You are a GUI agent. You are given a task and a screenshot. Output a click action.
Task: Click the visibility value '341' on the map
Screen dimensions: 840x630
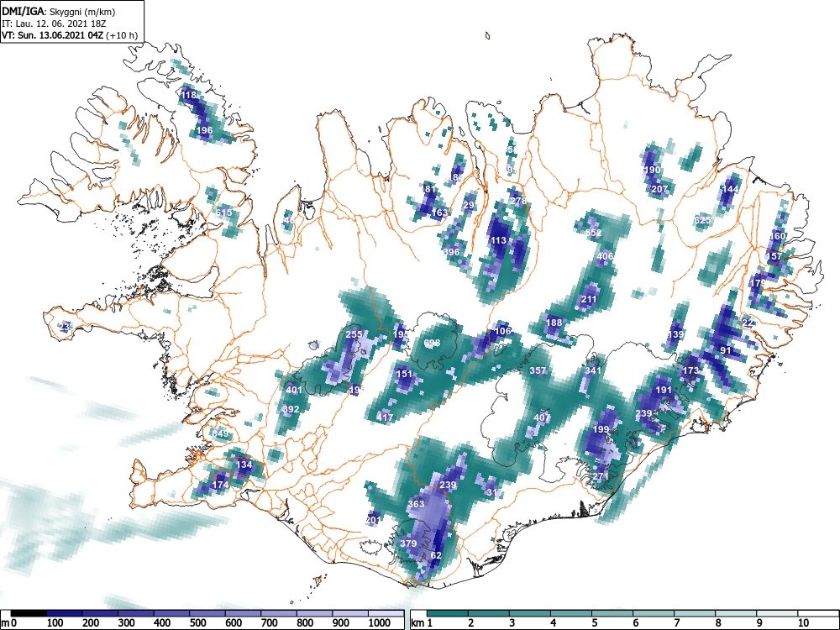coord(593,370)
